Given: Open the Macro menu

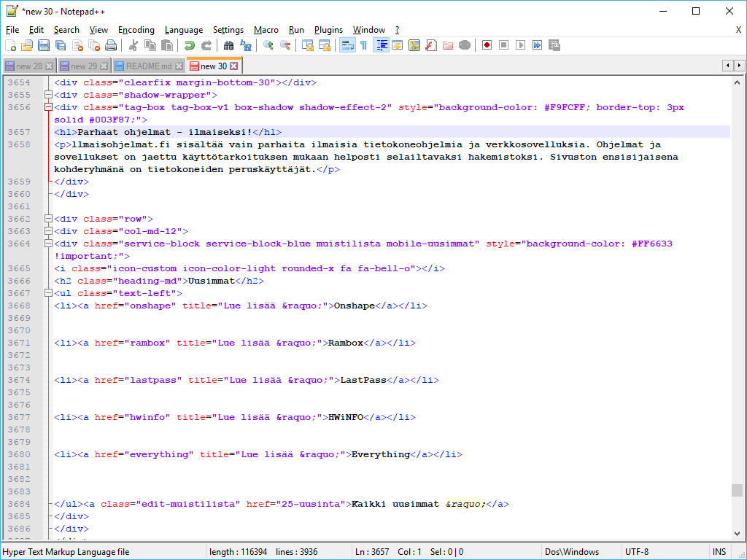Looking at the screenshot, I should click(x=266, y=30).
